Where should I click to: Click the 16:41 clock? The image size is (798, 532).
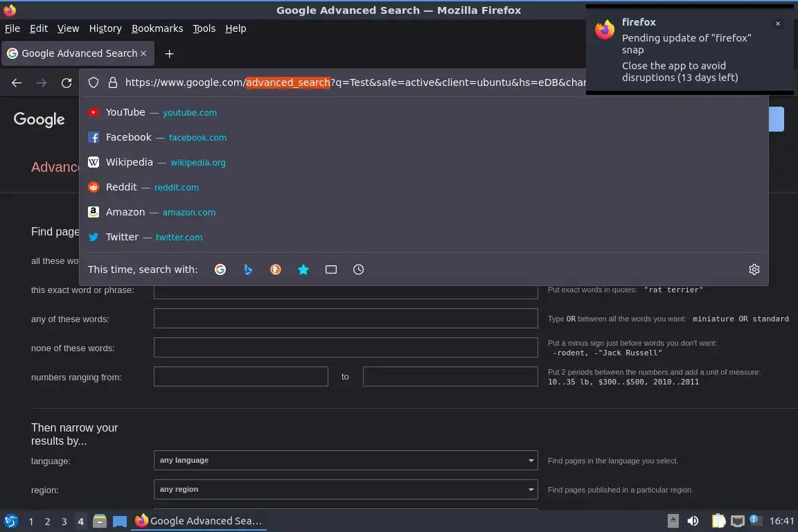pos(781,521)
